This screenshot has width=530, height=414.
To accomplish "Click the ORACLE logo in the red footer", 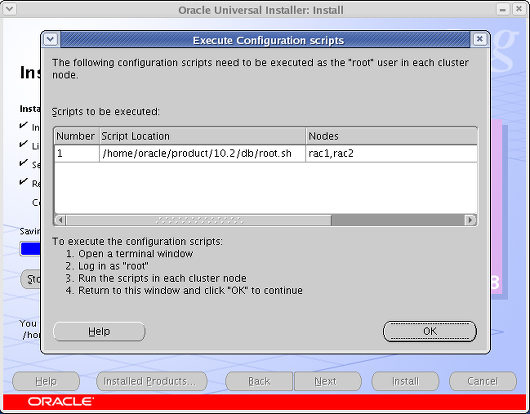I will coord(61,401).
